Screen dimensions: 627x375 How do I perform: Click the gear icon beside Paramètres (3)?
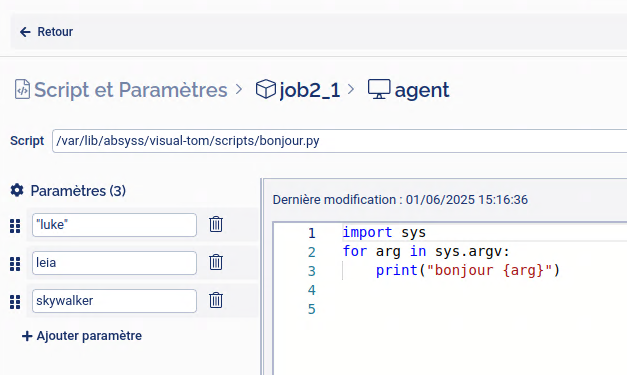click(17, 190)
